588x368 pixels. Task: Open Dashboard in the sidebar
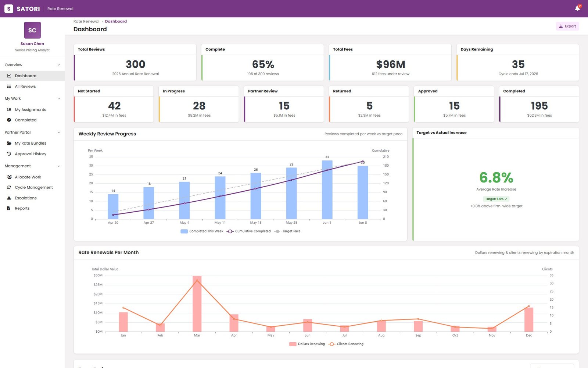[32, 76]
